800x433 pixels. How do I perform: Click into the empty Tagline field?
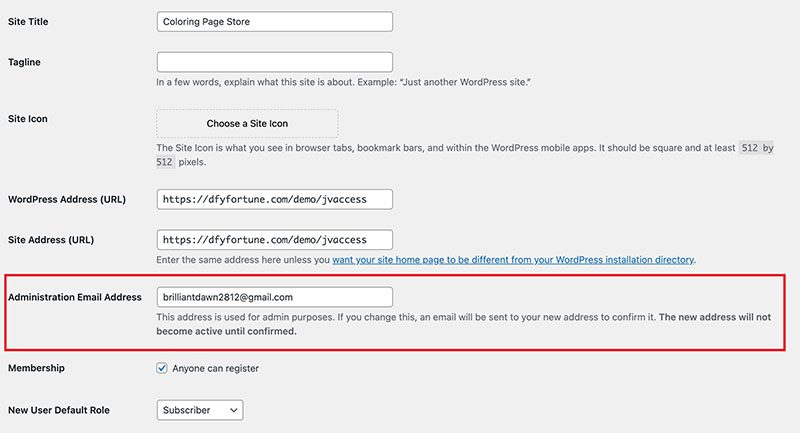pos(274,62)
